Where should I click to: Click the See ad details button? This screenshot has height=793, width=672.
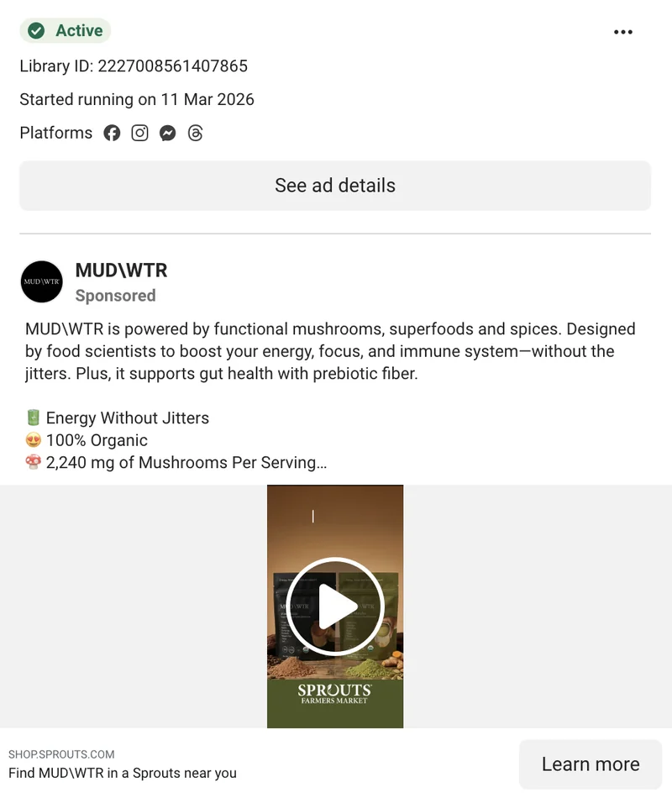[x=335, y=185]
